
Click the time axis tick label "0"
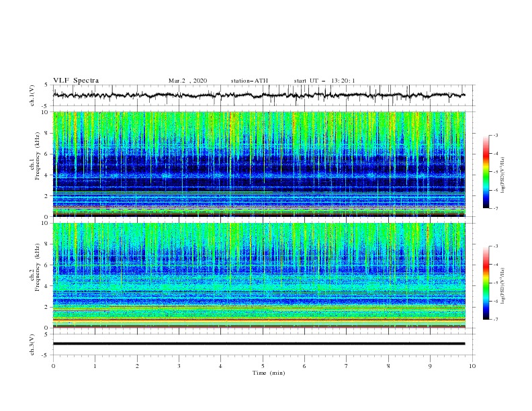point(53,366)
